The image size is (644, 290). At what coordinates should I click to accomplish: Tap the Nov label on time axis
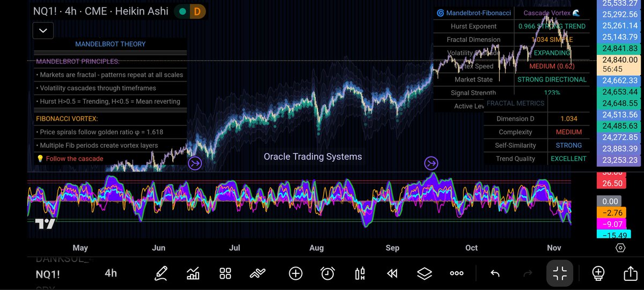[x=554, y=248]
